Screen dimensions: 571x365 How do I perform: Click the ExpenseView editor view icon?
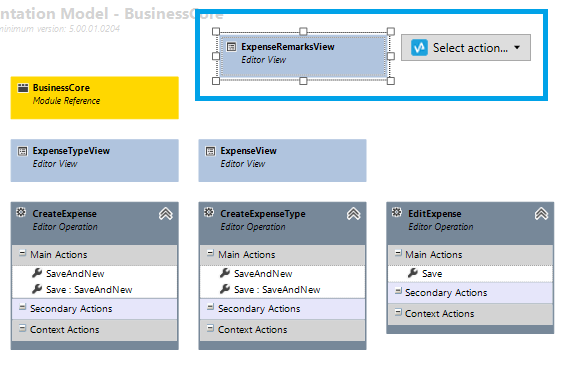(210, 151)
